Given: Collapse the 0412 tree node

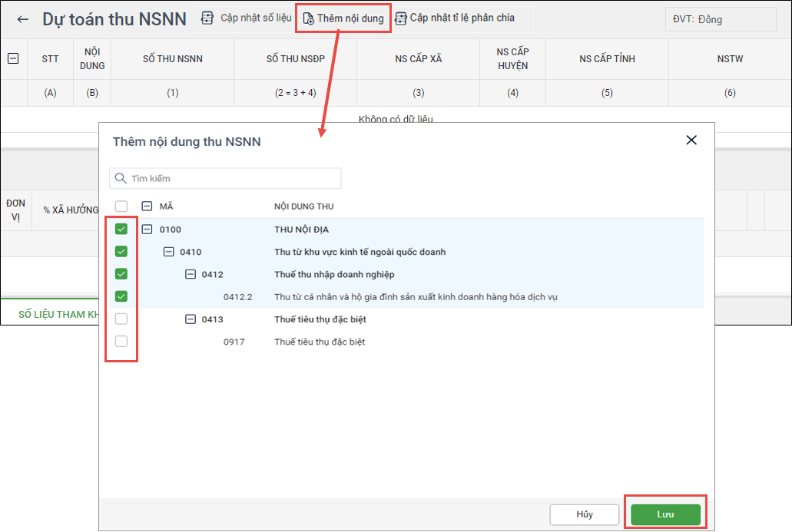Looking at the screenshot, I should [191, 274].
